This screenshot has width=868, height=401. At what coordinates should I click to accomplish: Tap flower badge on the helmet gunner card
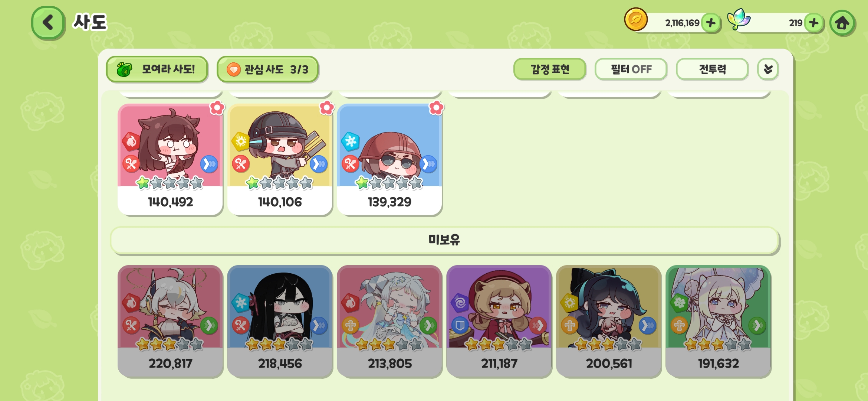pyautogui.click(x=327, y=108)
